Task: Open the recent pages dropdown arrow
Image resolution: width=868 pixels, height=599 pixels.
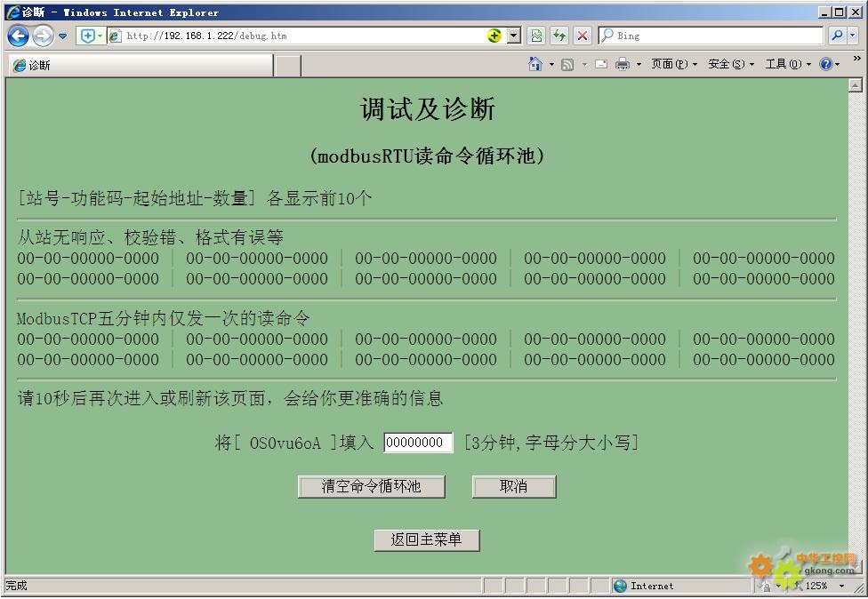Action: pyautogui.click(x=63, y=36)
